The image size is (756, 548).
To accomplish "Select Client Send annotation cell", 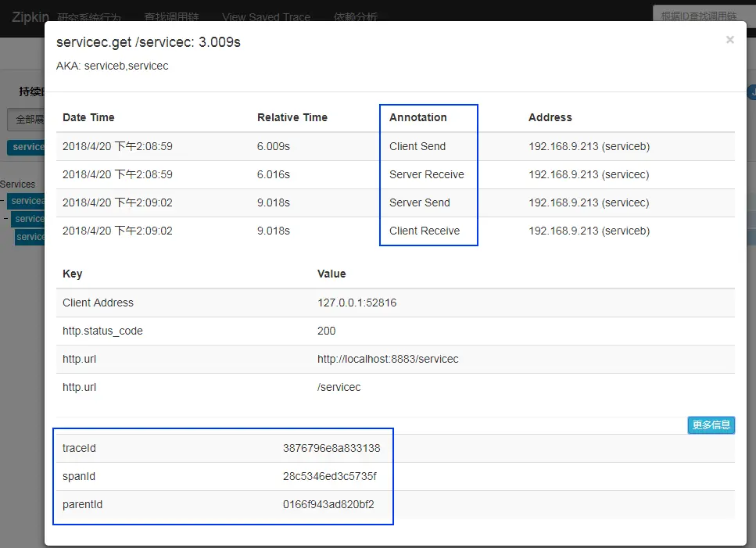I will (417, 146).
